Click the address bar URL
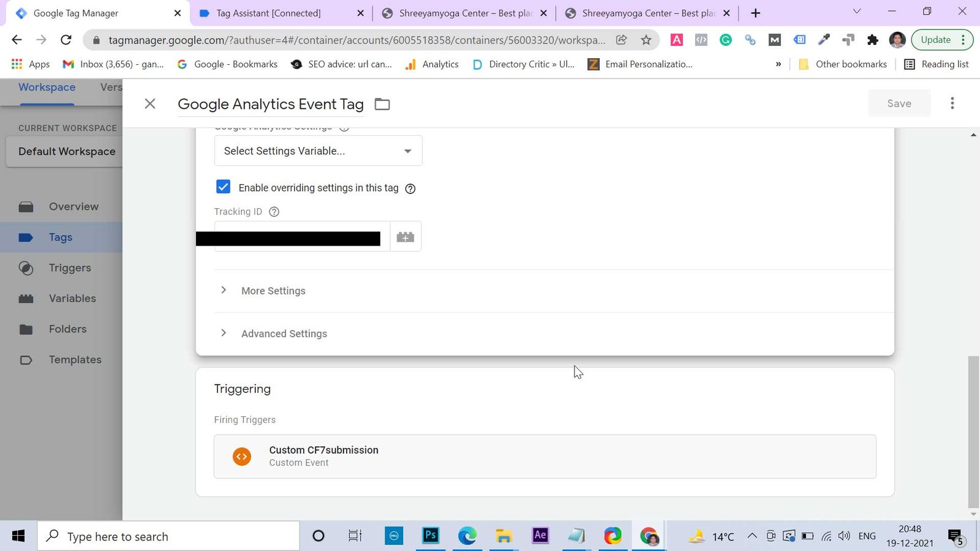Image resolution: width=980 pixels, height=551 pixels. point(356,40)
